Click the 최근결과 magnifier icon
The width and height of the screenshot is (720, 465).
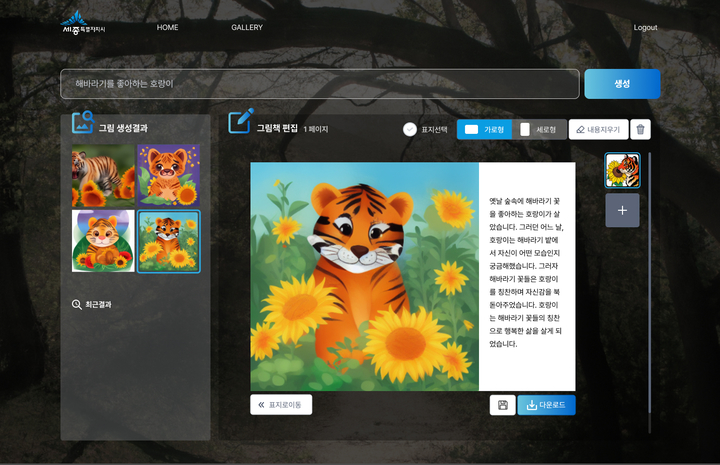point(76,304)
